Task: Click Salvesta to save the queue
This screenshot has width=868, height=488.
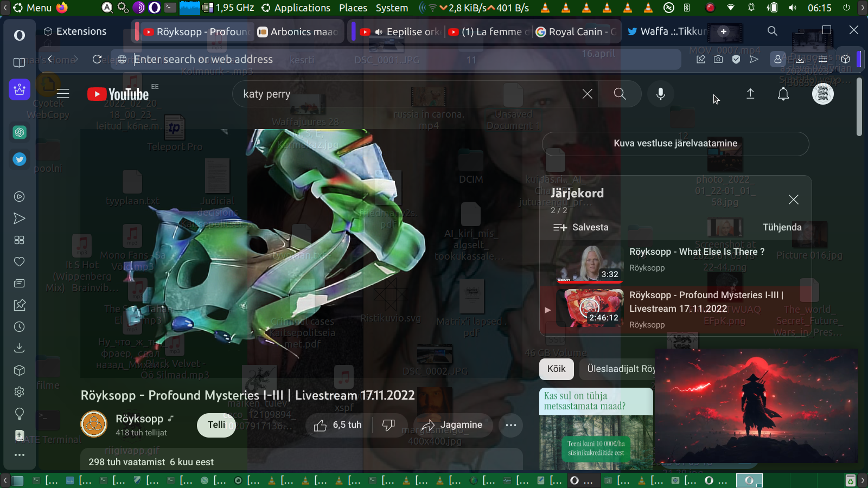Action: (581, 228)
